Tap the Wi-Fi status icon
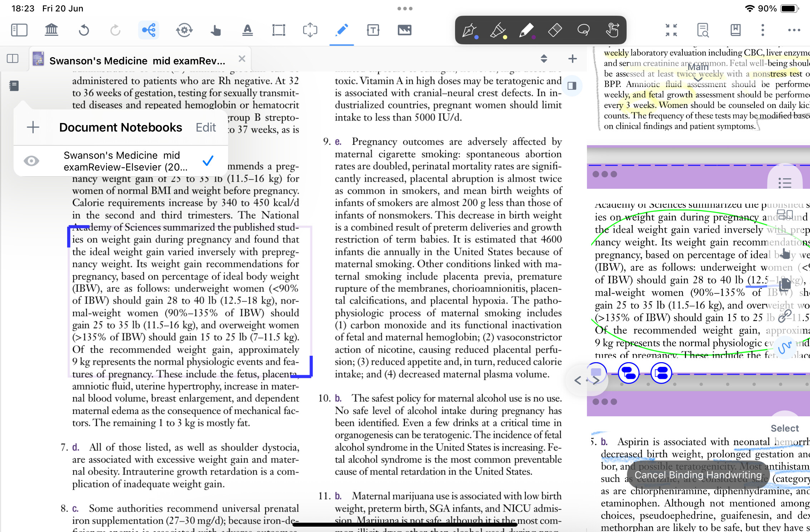This screenshot has height=532, width=810. [750, 9]
